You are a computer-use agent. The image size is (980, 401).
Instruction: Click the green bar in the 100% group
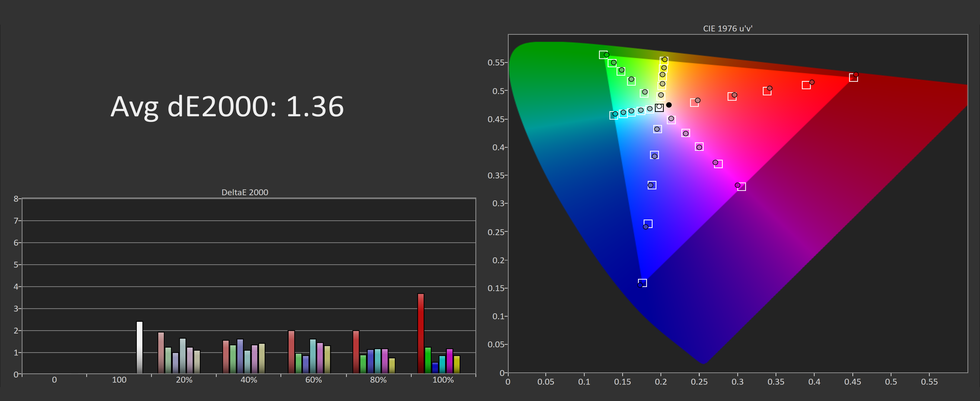[x=428, y=360]
